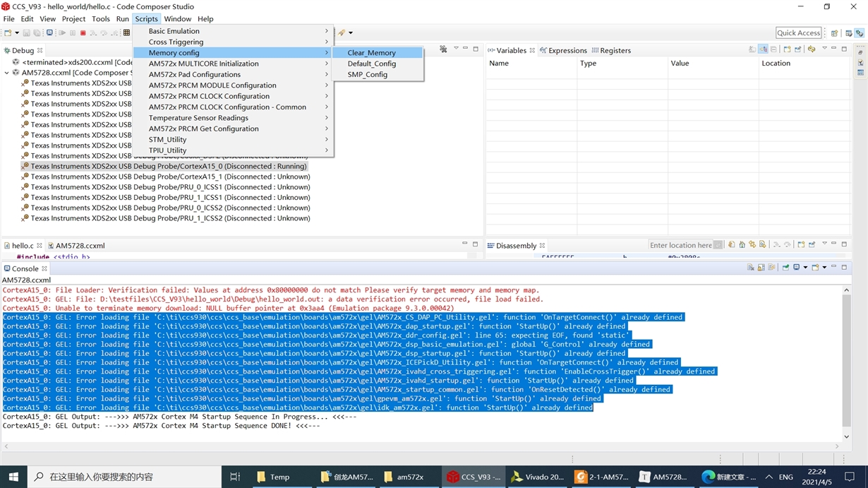
Task: Click Open Console icon in Console toolbar
Action: coord(815,267)
